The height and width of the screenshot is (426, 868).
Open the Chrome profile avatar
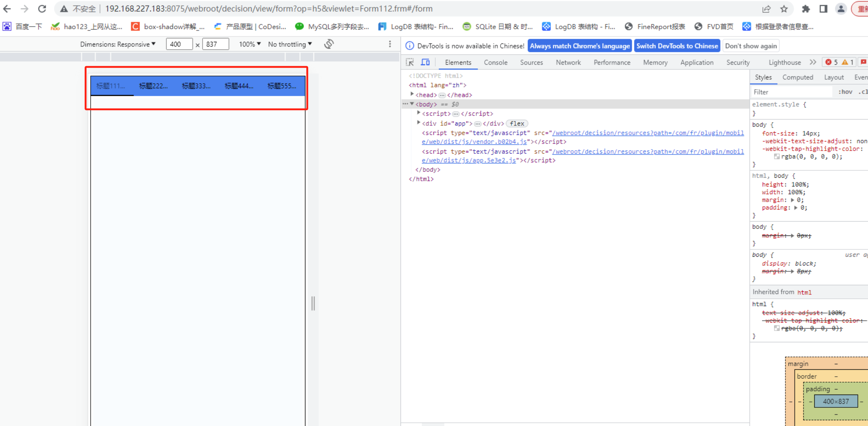pyautogui.click(x=841, y=9)
